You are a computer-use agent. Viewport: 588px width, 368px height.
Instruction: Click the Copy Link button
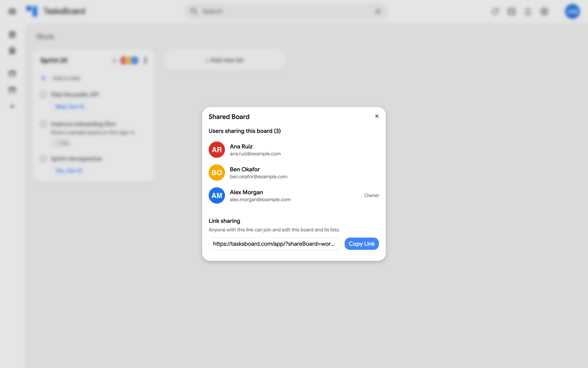tap(362, 244)
